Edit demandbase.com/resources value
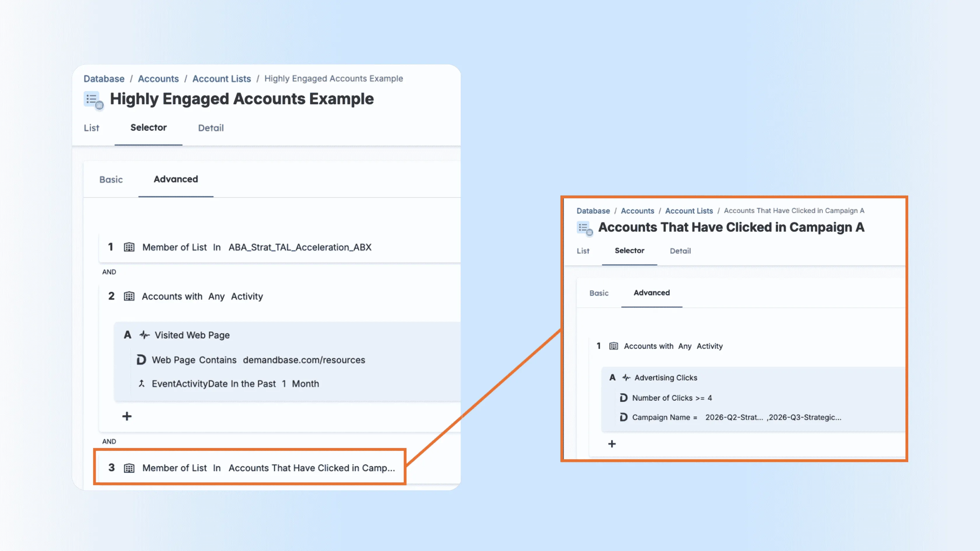Image resolution: width=980 pixels, height=551 pixels. 304,360
